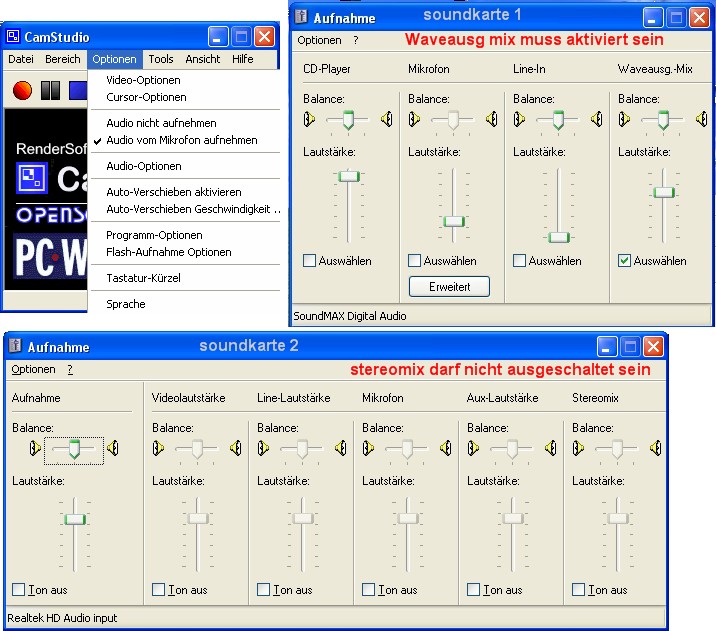Open Datei menu in CamStudio

coord(21,59)
